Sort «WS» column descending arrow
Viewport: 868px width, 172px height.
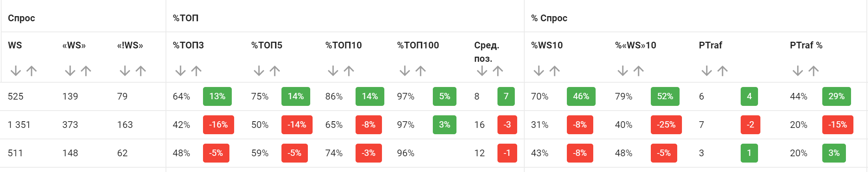pos(70,71)
